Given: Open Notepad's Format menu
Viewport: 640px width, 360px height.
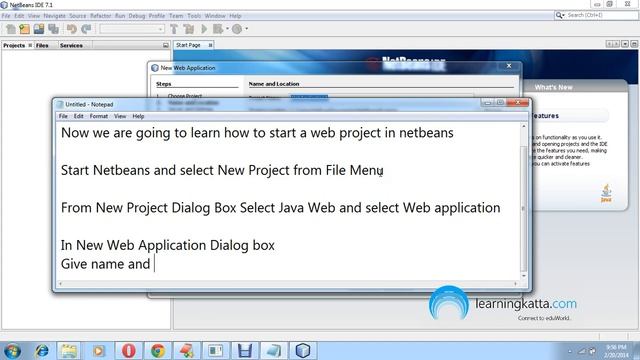Looking at the screenshot, I should click(99, 116).
